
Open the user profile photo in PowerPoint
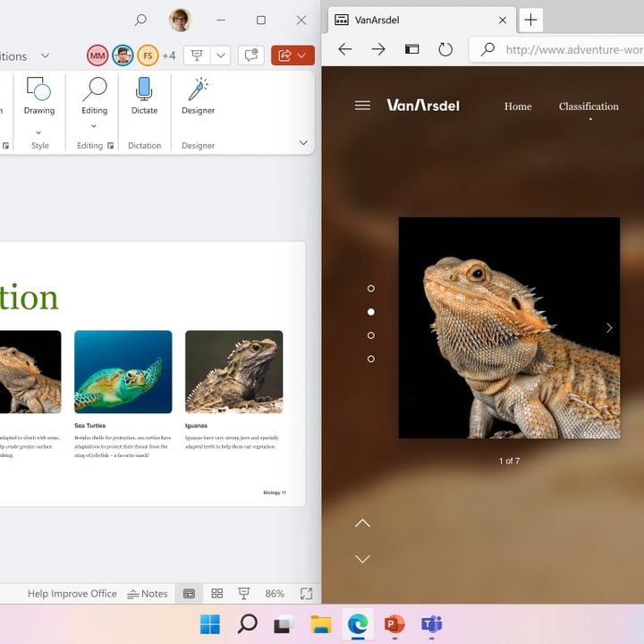click(180, 20)
